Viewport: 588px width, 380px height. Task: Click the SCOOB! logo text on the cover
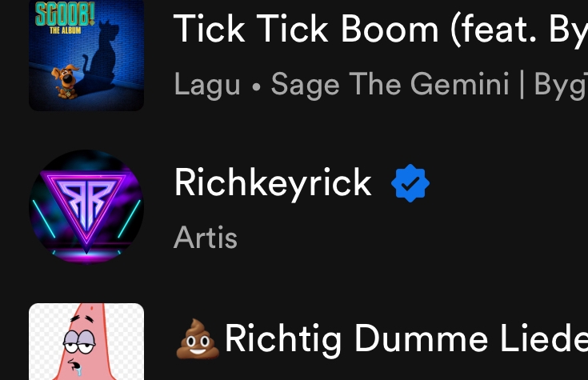(65, 14)
